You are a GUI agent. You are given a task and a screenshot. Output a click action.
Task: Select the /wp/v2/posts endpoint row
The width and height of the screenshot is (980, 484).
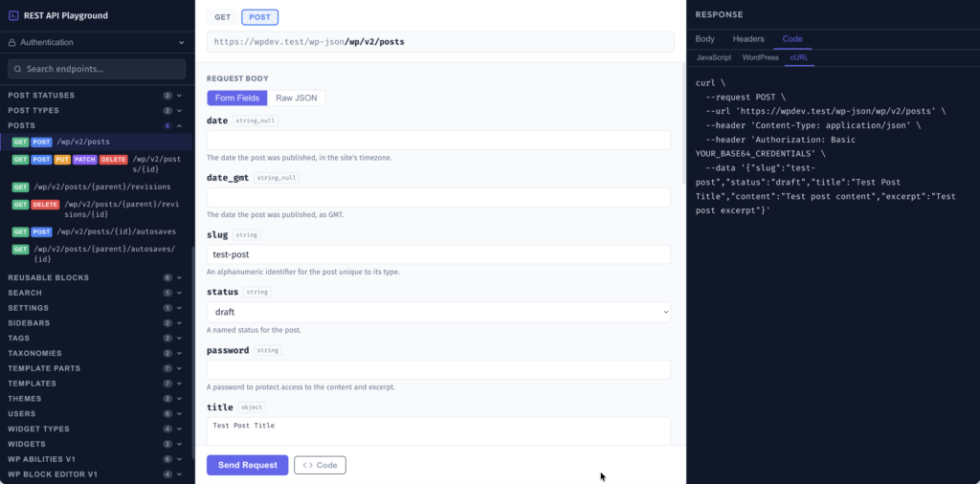pos(97,142)
